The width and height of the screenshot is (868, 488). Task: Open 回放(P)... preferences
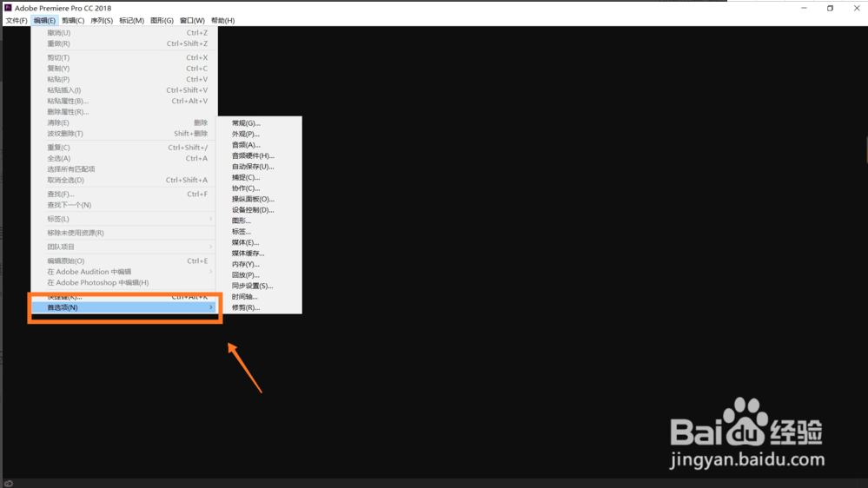pyautogui.click(x=259, y=275)
